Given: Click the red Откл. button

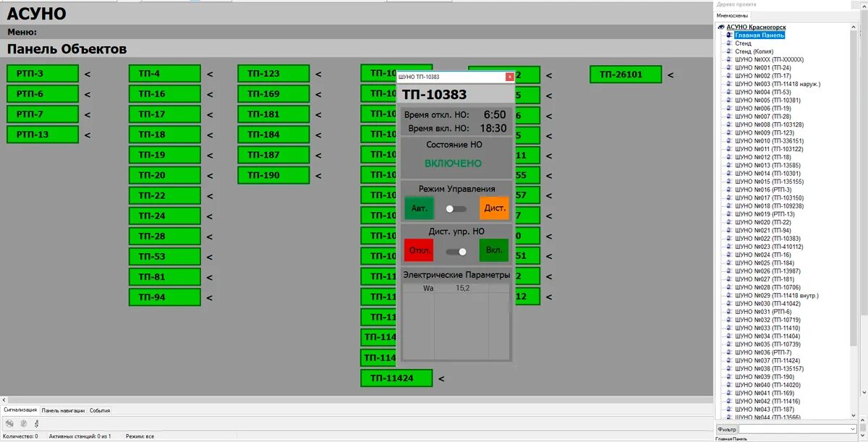Looking at the screenshot, I should coord(420,251).
